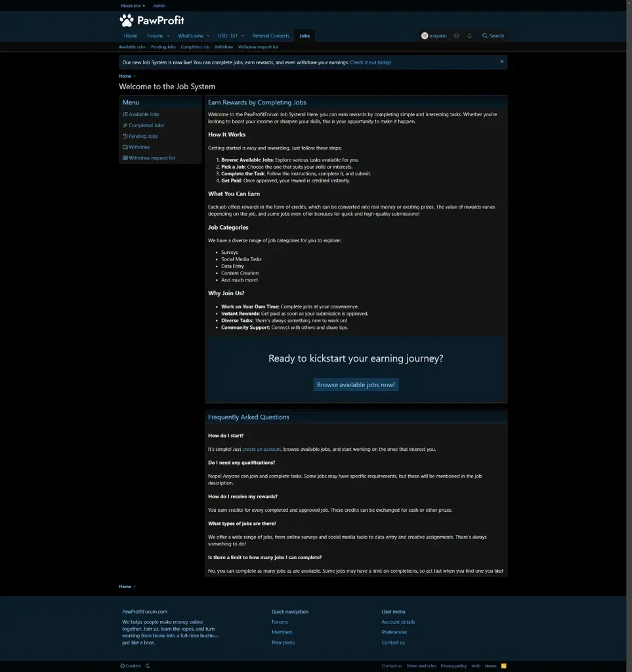The width and height of the screenshot is (632, 672).
Task: Toggle dark/light style with the moon icon
Action: 148,666
